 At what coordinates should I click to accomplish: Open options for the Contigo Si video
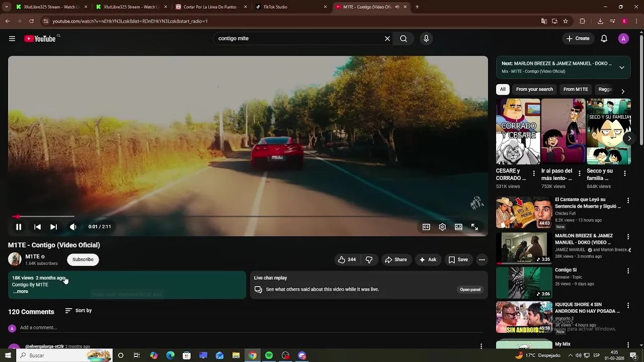coord(628,271)
